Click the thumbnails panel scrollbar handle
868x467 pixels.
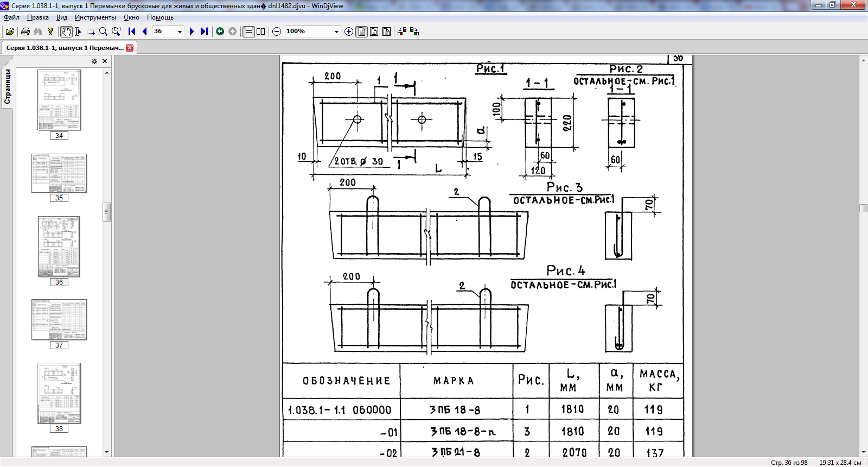click(107, 212)
